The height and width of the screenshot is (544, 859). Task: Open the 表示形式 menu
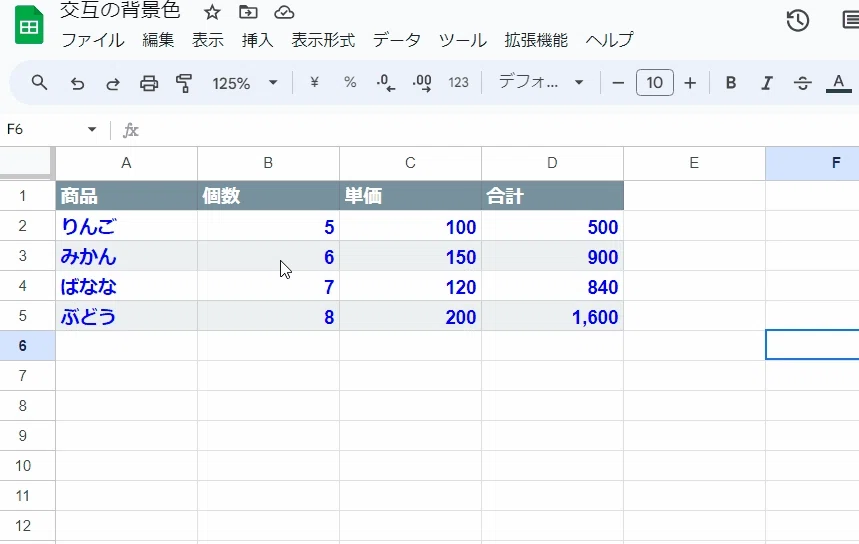pyautogui.click(x=323, y=40)
